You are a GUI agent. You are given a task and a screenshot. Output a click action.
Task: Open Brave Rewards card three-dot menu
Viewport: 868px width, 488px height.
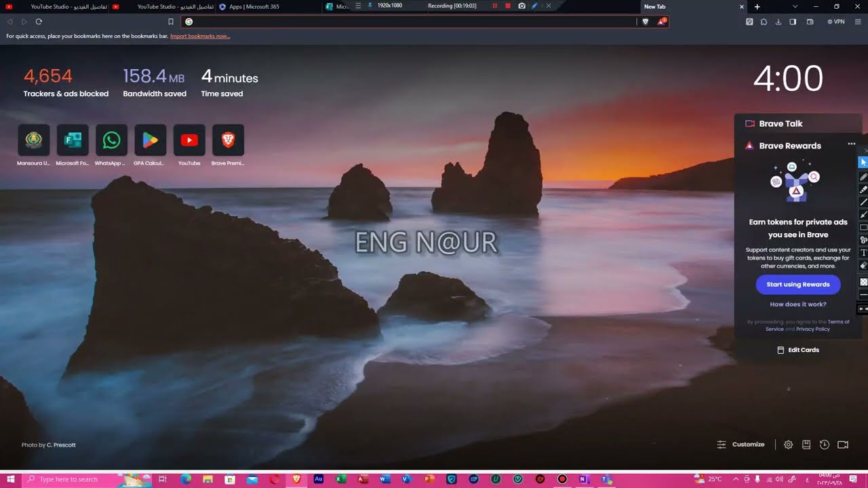851,144
